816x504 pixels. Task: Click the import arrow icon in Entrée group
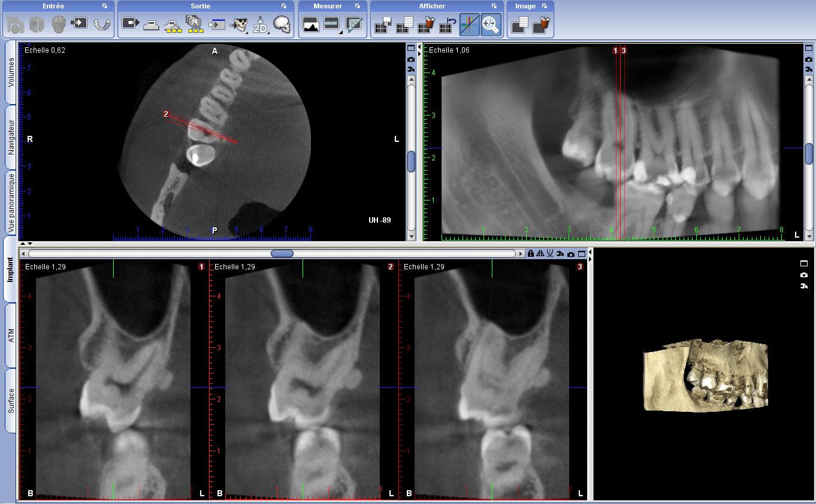pyautogui.click(x=78, y=24)
